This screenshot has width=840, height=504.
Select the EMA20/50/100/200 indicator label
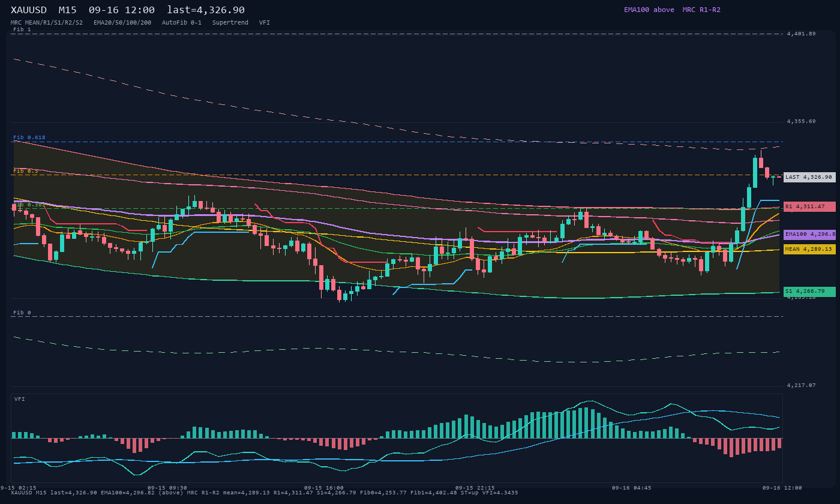(122, 23)
